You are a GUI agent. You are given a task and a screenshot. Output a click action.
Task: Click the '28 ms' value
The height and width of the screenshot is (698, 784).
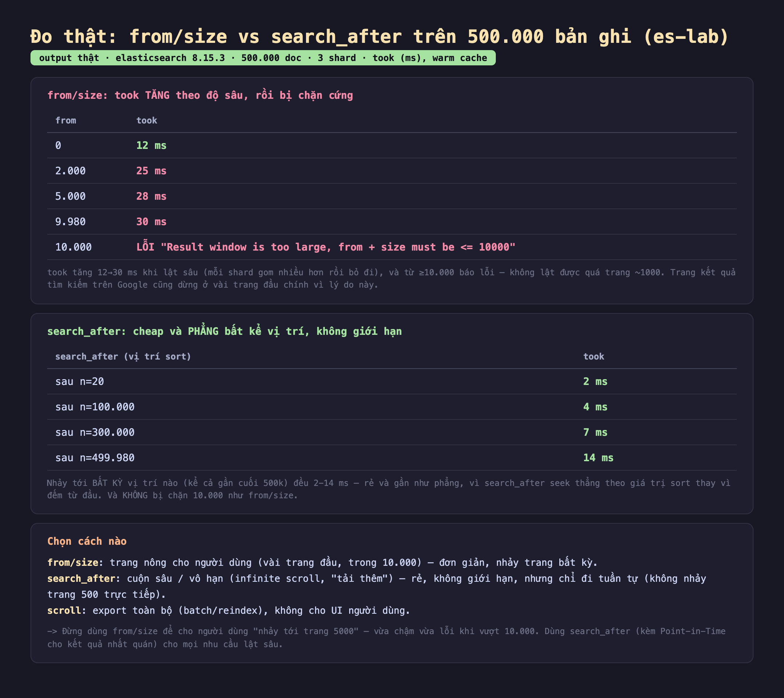click(x=151, y=196)
